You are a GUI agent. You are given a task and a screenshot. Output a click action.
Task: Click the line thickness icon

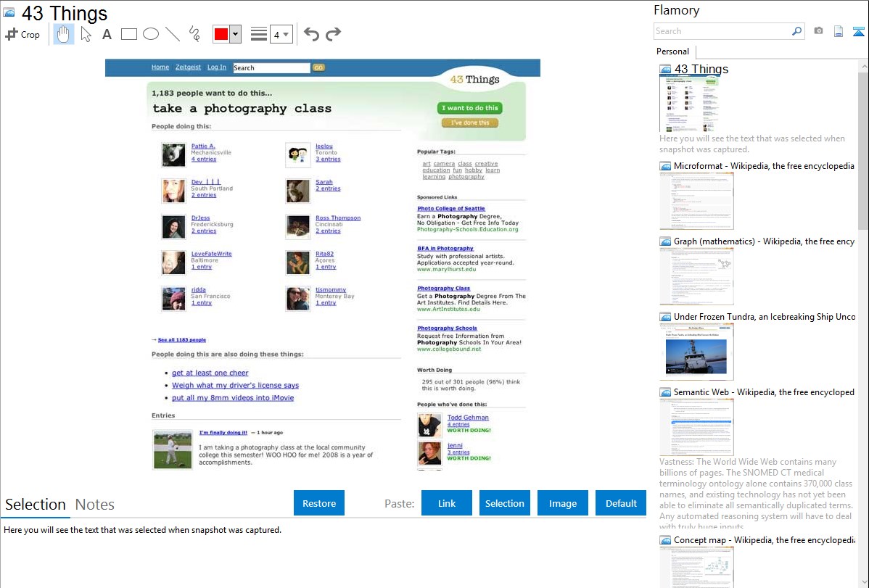pos(259,34)
